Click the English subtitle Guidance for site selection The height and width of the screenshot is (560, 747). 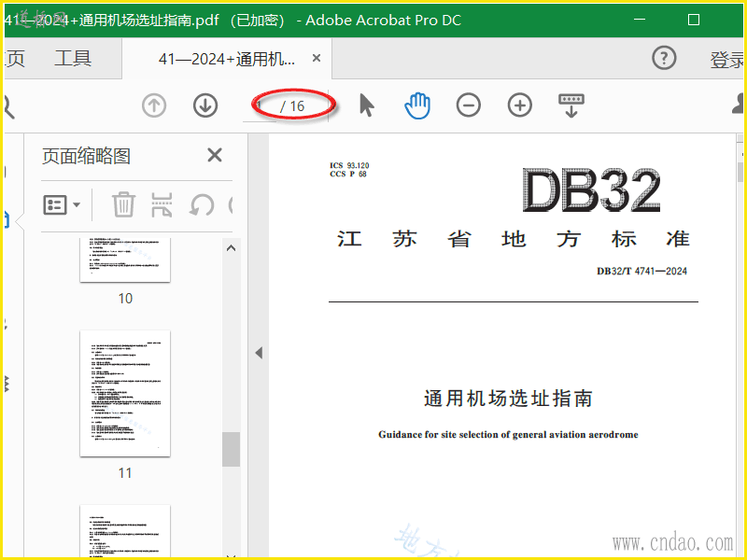click(x=508, y=434)
